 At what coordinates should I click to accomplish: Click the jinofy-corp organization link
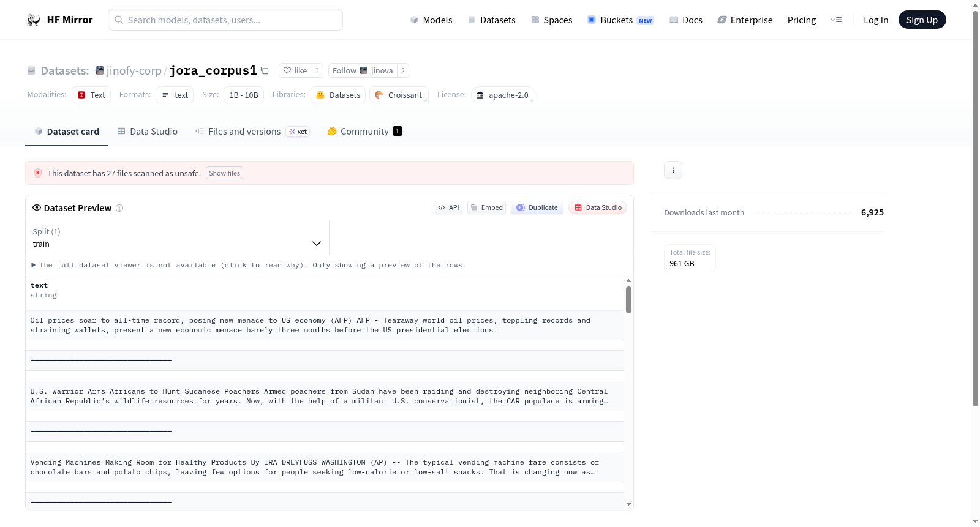(x=134, y=70)
